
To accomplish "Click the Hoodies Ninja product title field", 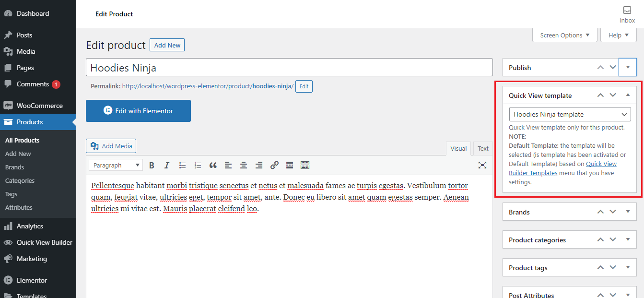I will pos(289,68).
